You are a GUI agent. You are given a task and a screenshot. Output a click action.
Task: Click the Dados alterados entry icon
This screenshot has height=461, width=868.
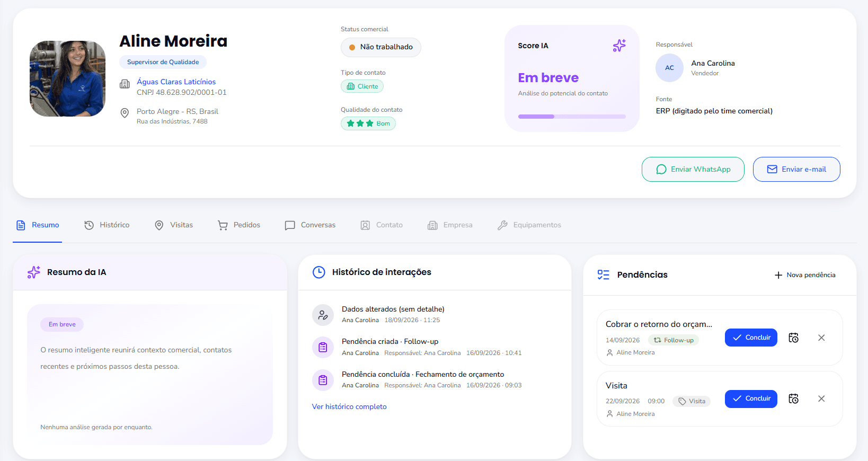(x=323, y=315)
